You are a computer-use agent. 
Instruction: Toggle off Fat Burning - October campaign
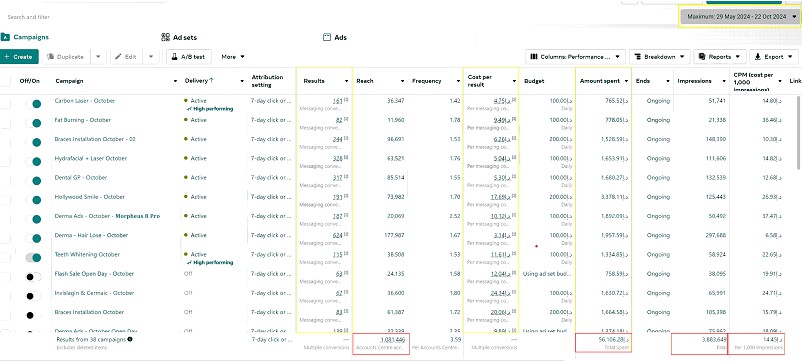pyautogui.click(x=33, y=123)
